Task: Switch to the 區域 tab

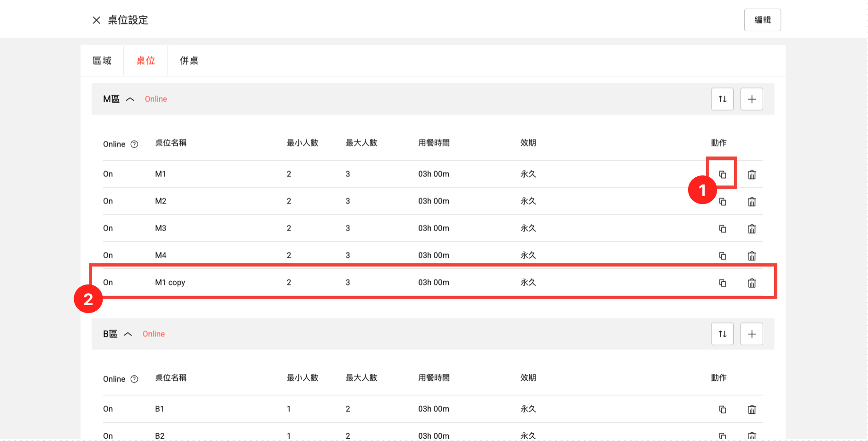Action: [x=102, y=61]
